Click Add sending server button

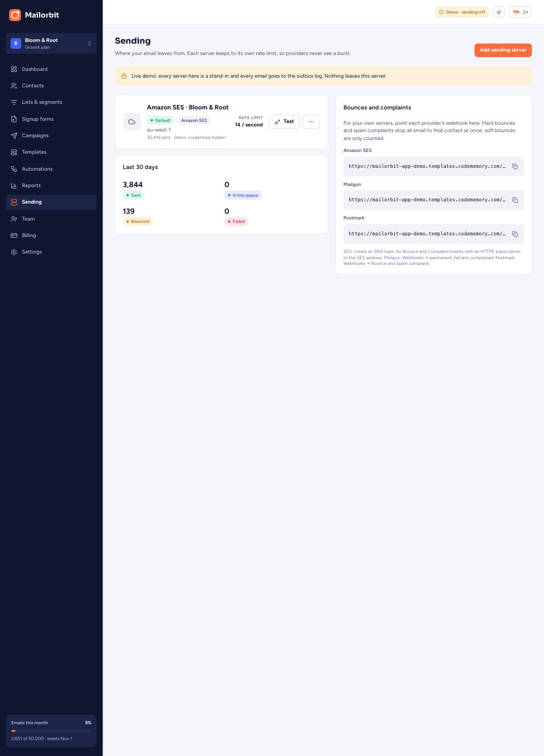click(x=503, y=50)
